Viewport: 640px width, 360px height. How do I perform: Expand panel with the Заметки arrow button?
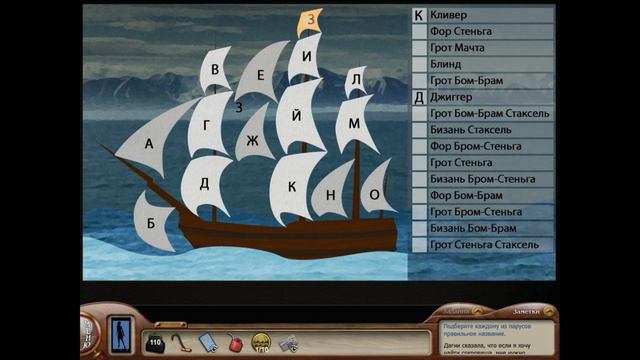(549, 311)
